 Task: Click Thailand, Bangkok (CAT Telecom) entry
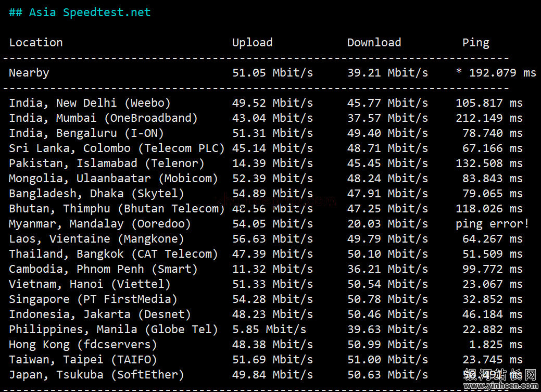[113, 254]
